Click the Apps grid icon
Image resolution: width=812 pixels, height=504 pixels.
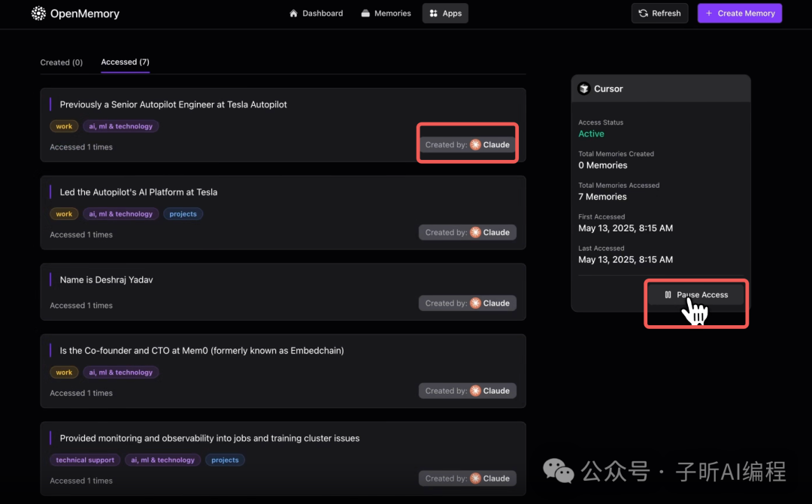[x=433, y=14]
